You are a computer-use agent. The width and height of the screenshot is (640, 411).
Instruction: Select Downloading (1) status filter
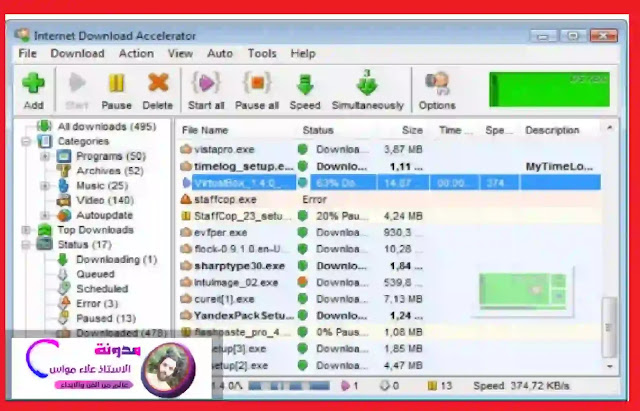pos(116,259)
